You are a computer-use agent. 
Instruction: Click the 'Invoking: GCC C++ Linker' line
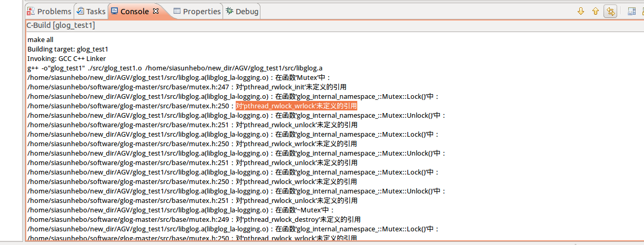tap(66, 58)
